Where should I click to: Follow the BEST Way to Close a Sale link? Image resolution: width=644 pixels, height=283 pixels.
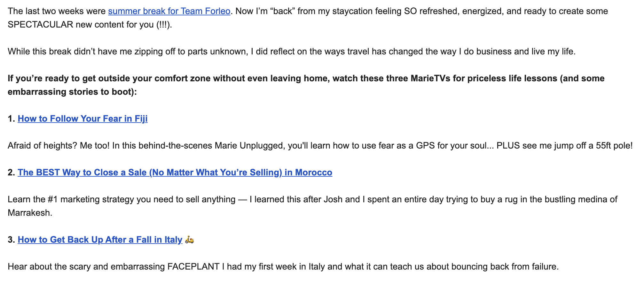175,173
